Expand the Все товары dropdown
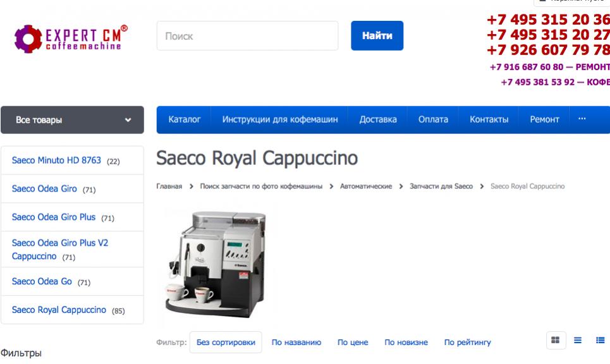The width and height of the screenshot is (610, 364). [72, 120]
